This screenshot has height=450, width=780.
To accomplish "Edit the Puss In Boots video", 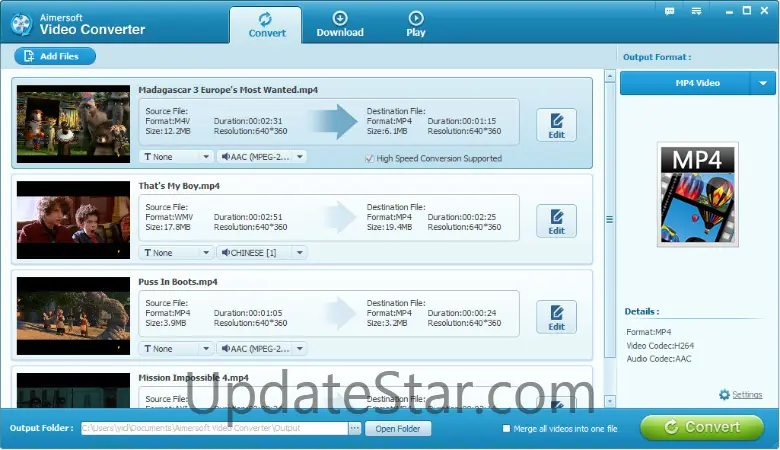I will 556,317.
